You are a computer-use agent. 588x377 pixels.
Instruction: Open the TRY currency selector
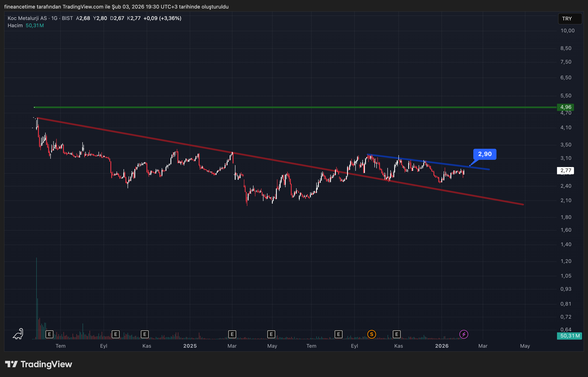click(x=570, y=19)
